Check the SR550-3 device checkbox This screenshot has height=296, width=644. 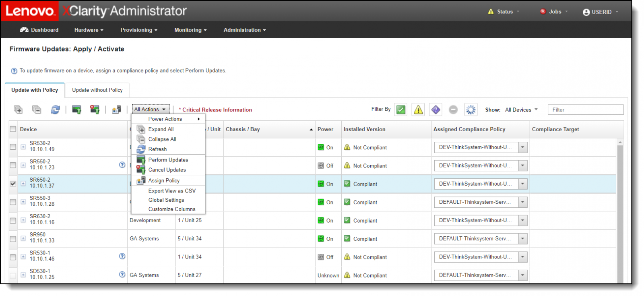(x=13, y=202)
